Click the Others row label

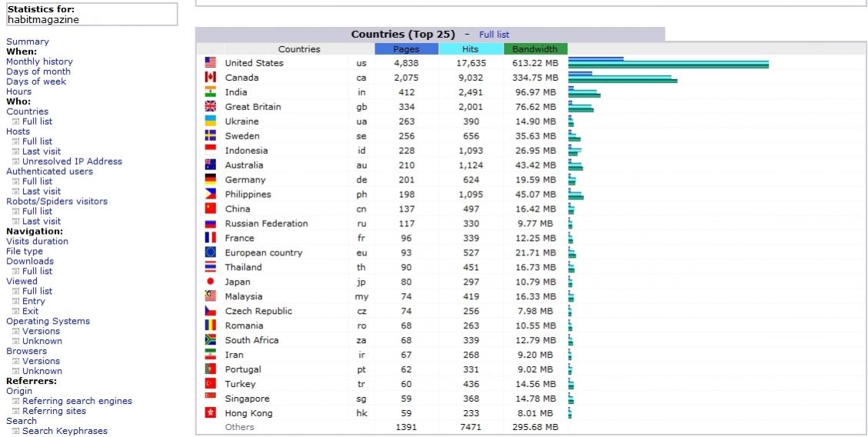click(240, 427)
